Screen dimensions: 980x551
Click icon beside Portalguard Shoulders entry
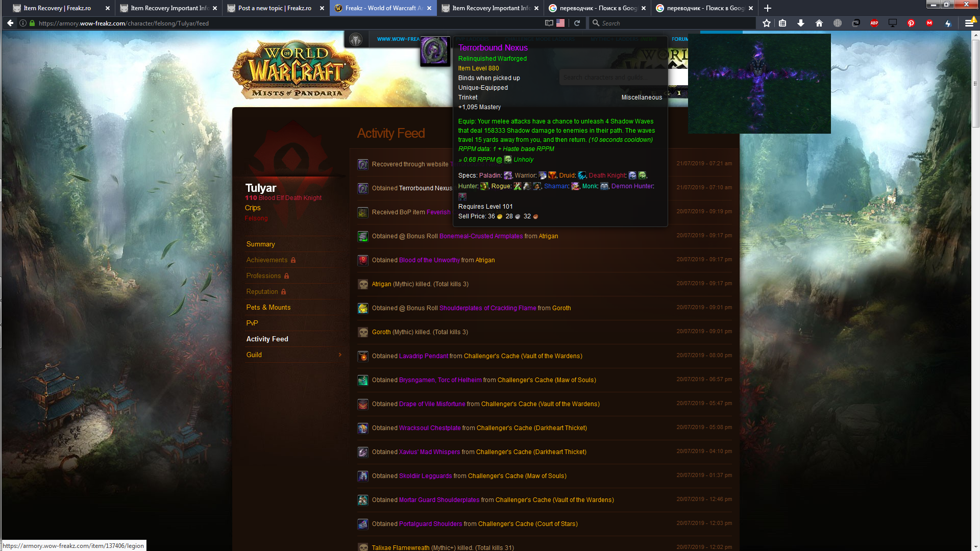point(363,524)
